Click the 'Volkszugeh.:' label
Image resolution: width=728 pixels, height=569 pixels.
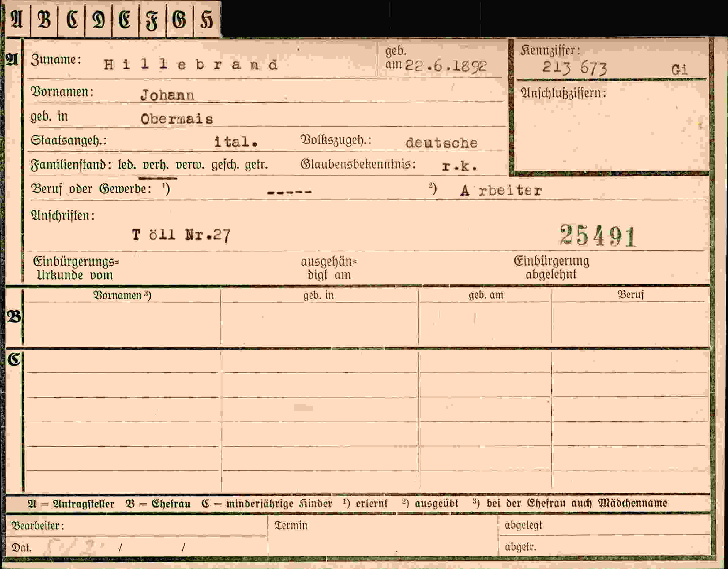pyautogui.click(x=336, y=140)
